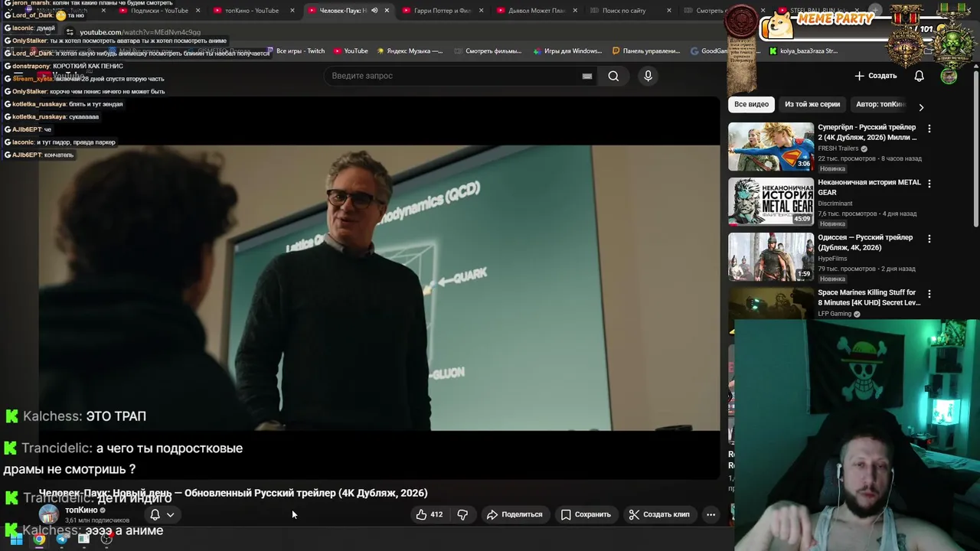This screenshot has height=551, width=980.
Task: Open options menu for Space Marines video
Action: click(x=929, y=294)
